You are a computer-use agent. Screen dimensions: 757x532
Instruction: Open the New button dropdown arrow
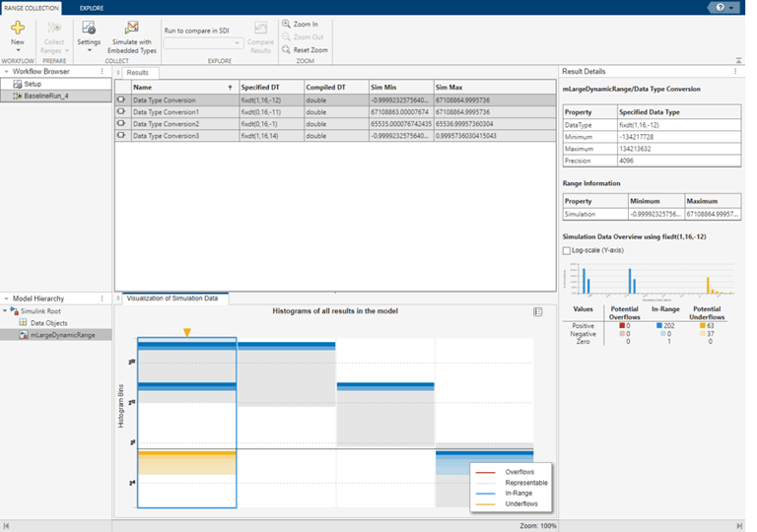coord(18,50)
